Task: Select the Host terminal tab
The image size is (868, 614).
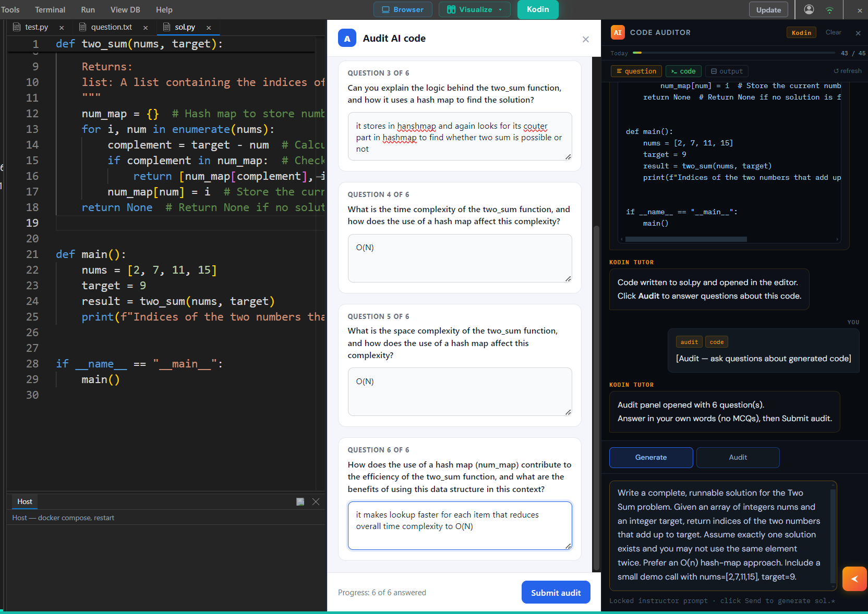Action: click(25, 501)
